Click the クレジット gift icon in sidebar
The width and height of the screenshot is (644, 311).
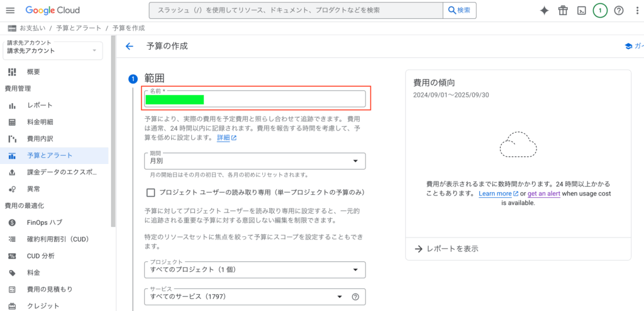pyautogui.click(x=12, y=306)
